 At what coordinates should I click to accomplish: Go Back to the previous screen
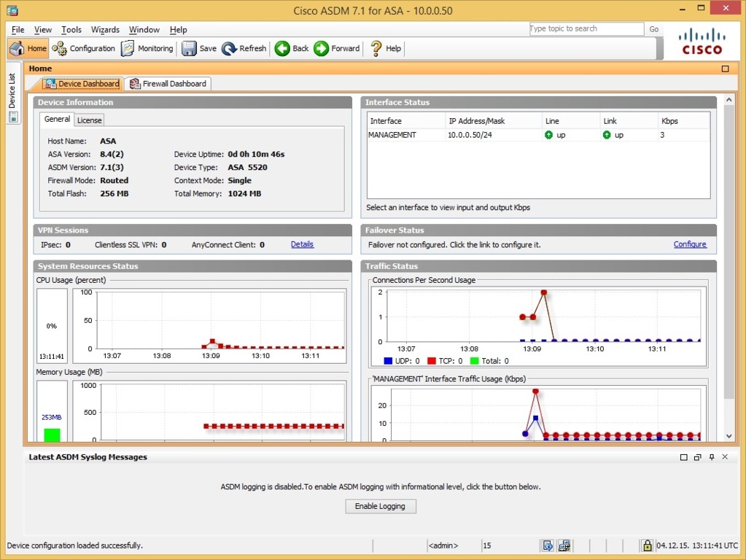[292, 49]
